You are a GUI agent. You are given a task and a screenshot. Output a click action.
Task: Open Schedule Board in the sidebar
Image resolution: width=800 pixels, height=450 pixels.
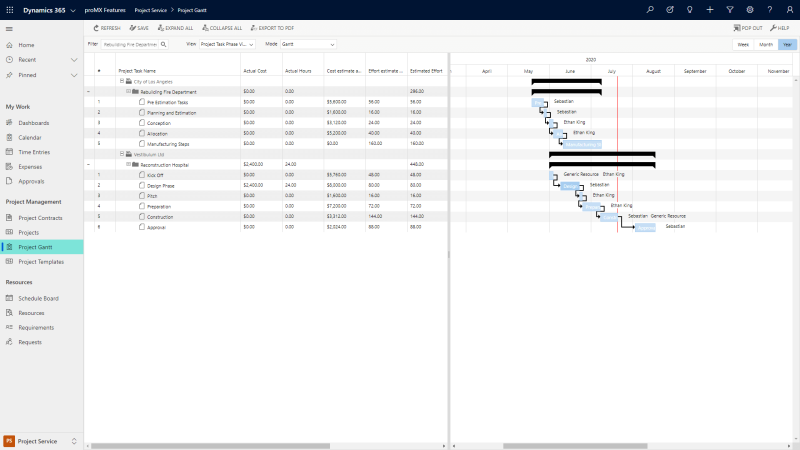point(37,298)
